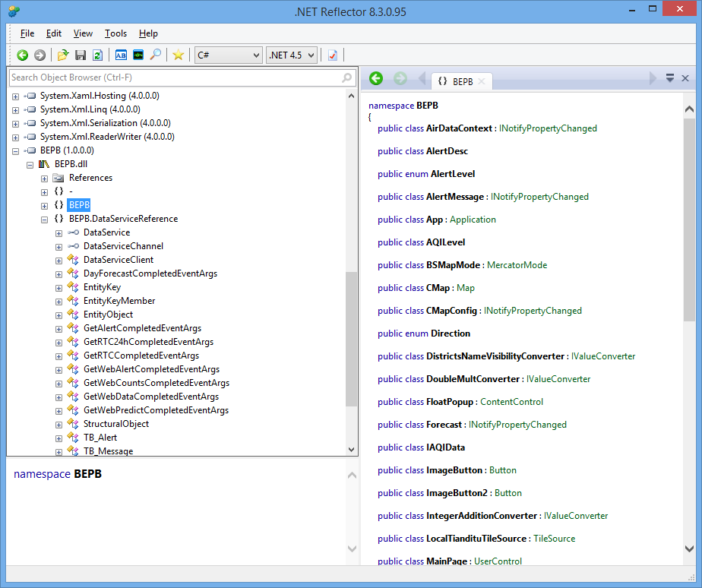Click the yellow star bookmarks icon

click(x=179, y=55)
